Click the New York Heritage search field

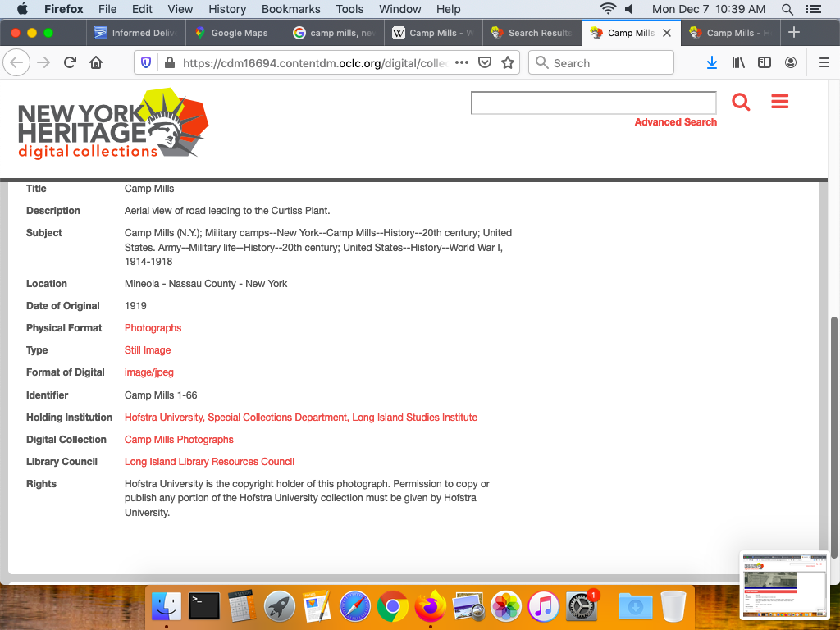(593, 103)
